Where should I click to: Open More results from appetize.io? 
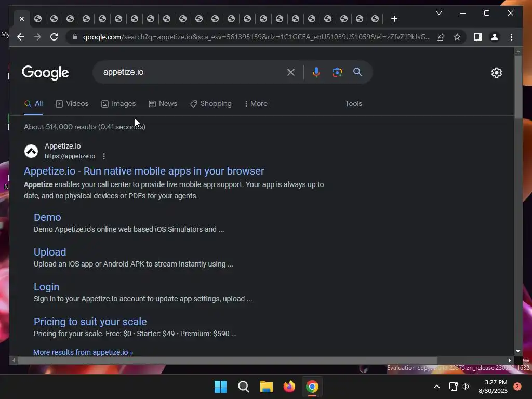(x=83, y=352)
